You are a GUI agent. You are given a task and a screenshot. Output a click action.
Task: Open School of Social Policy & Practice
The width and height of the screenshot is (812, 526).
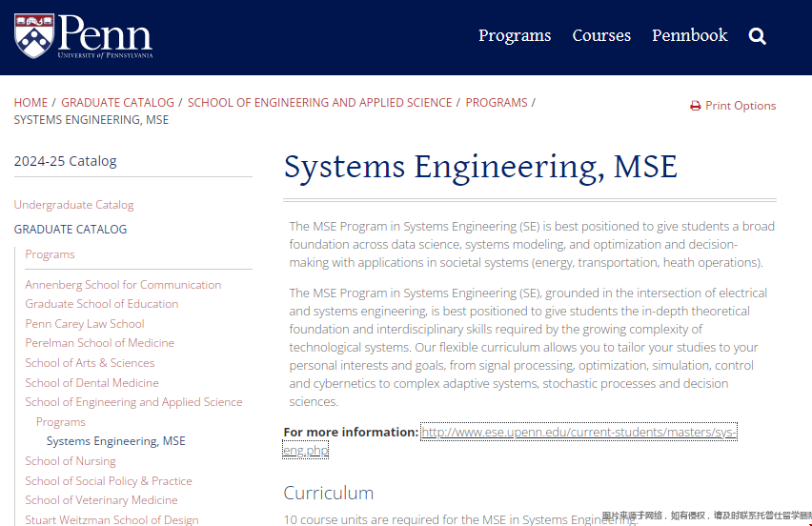point(109,481)
